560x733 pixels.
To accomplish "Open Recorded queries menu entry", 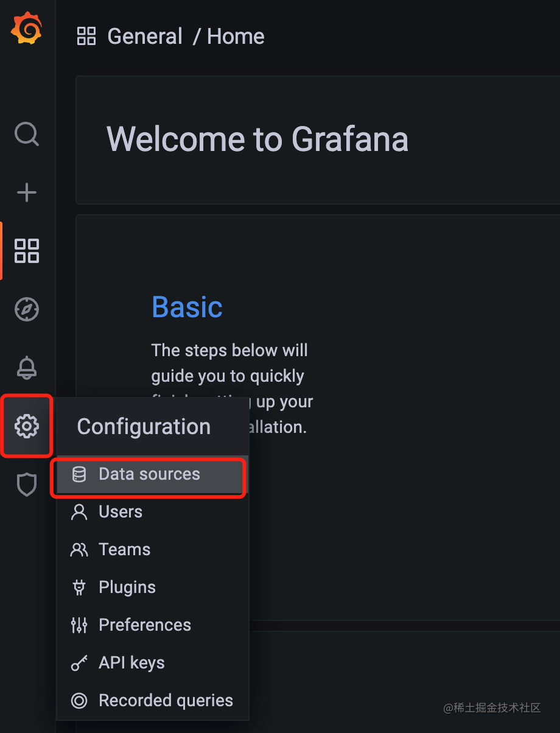I will (x=152, y=701).
